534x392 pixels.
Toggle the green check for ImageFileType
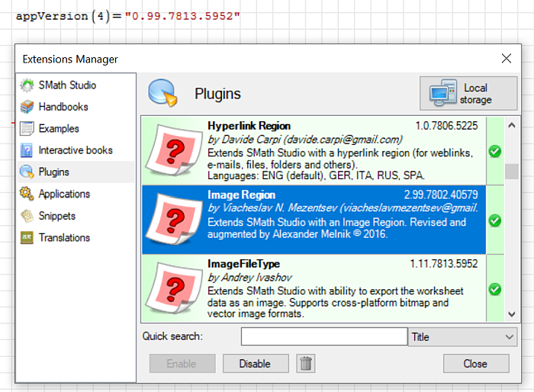(494, 289)
